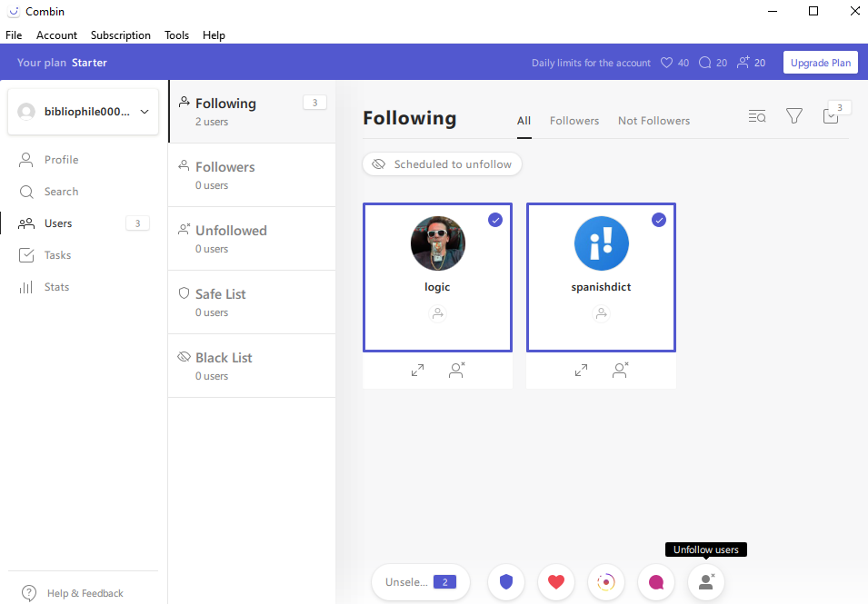
Task: Select the Safe List entry
Action: (252, 302)
